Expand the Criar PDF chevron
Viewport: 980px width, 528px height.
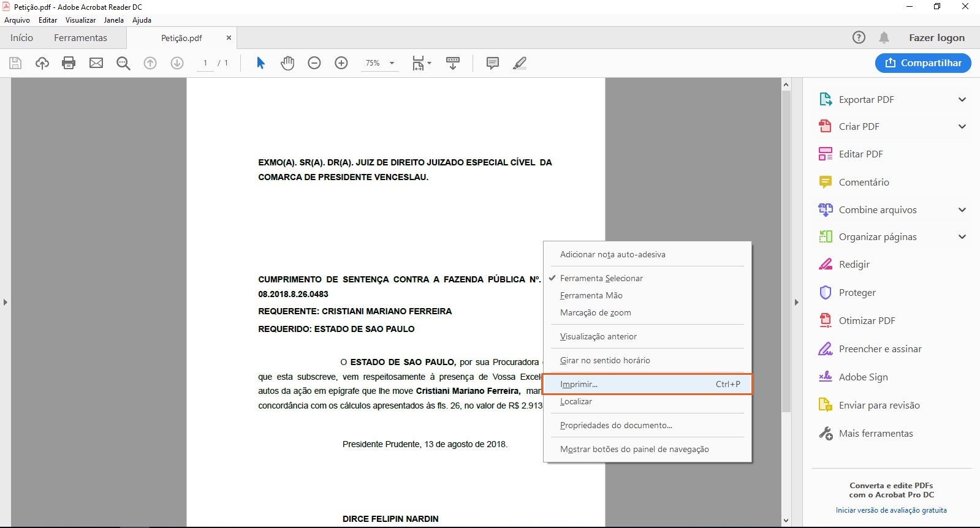[x=962, y=126]
